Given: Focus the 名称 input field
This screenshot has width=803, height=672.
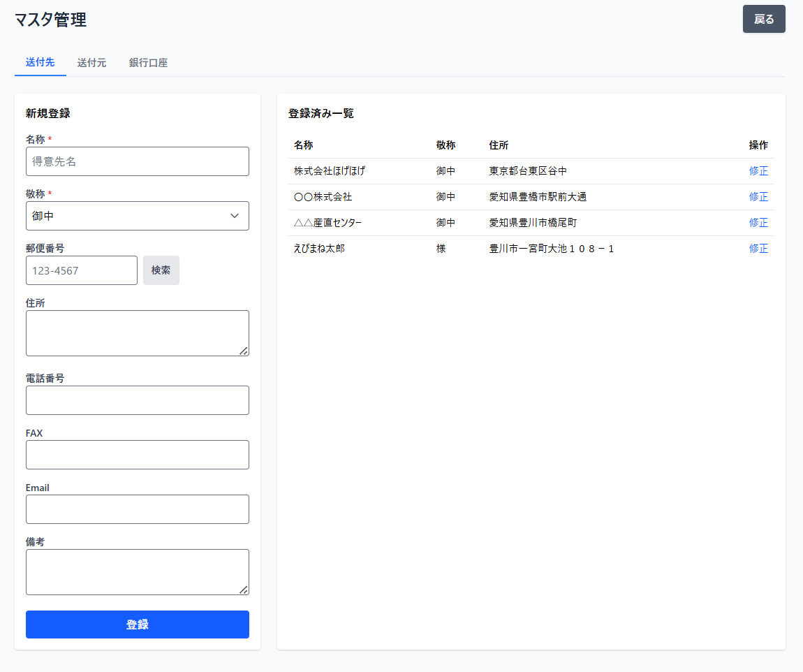Looking at the screenshot, I should click(x=137, y=161).
